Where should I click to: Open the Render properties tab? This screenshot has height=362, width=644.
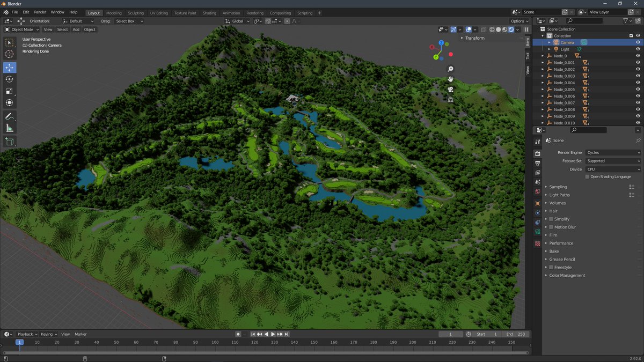[x=537, y=154]
